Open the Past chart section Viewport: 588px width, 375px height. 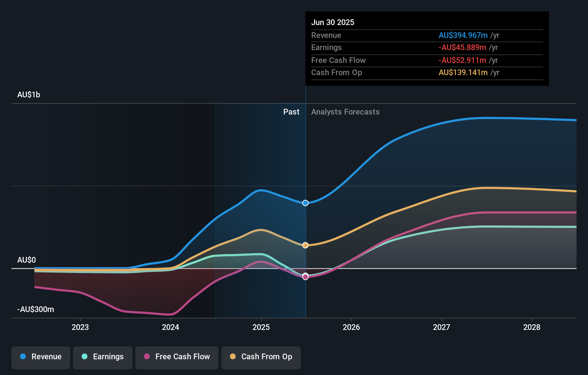291,112
